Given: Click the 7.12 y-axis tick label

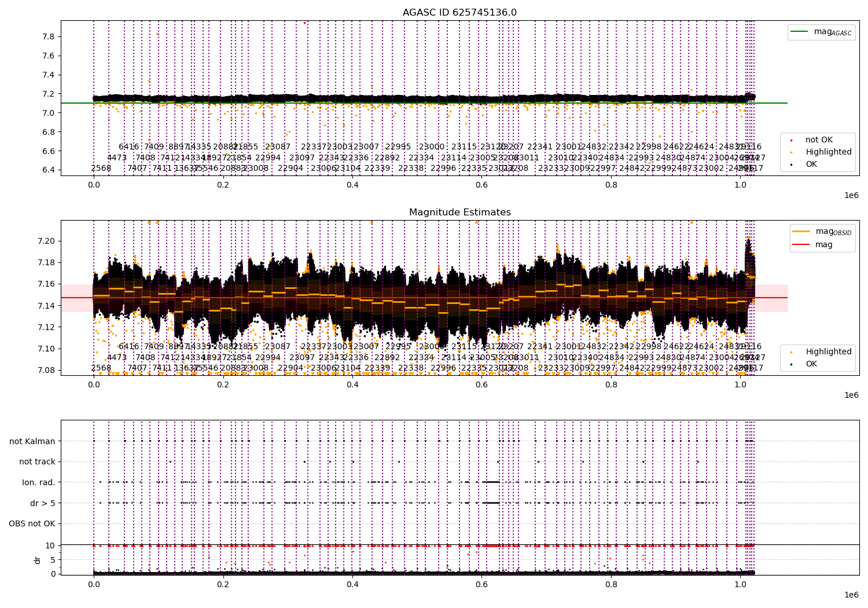Looking at the screenshot, I should [x=46, y=327].
